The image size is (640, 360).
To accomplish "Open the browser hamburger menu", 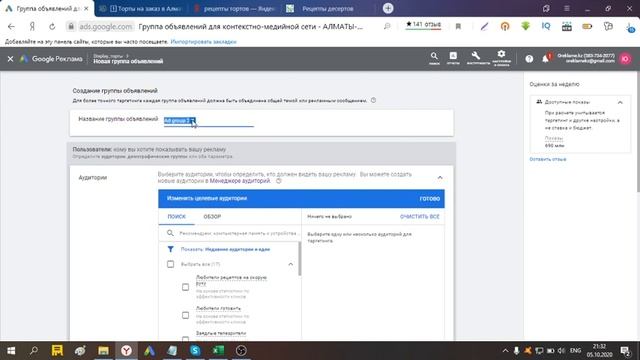I will pyautogui.click(x=567, y=8).
